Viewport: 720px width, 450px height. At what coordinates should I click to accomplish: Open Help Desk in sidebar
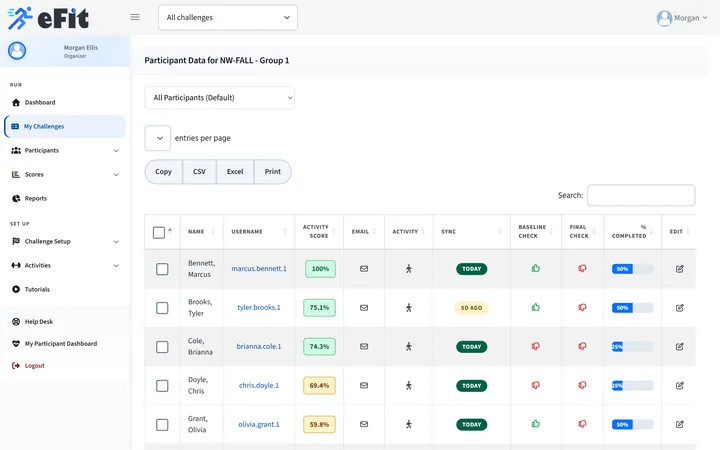coord(39,321)
